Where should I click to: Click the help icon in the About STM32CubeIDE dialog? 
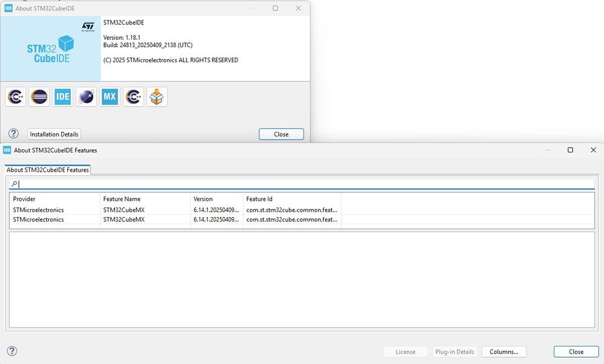tap(13, 134)
